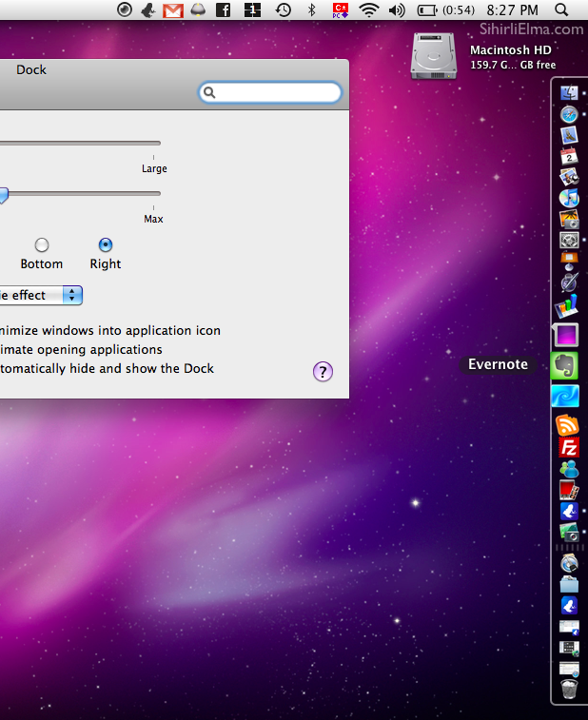Click the Magnification slider track near Max
The image size is (588, 720).
click(x=143, y=193)
